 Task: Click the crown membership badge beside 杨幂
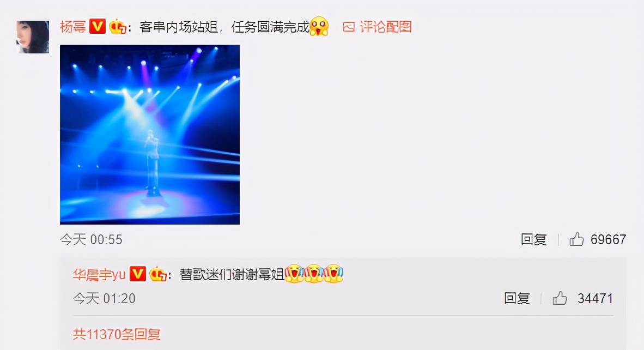pyautogui.click(x=118, y=27)
